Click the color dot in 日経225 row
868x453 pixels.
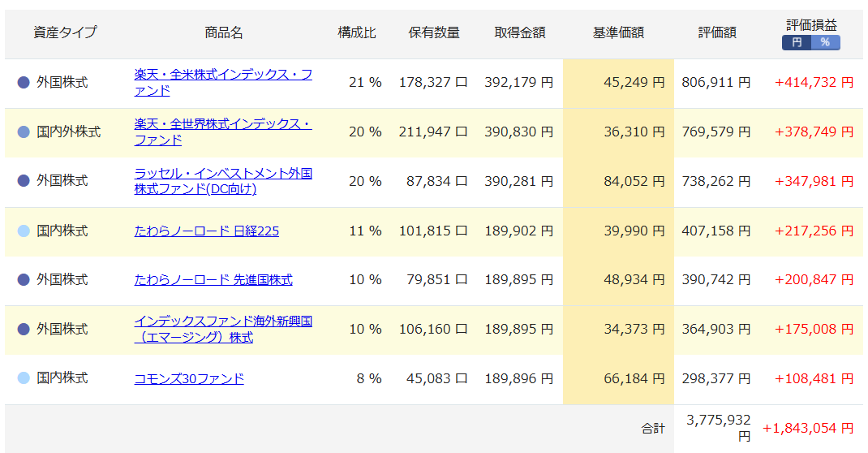(24, 231)
